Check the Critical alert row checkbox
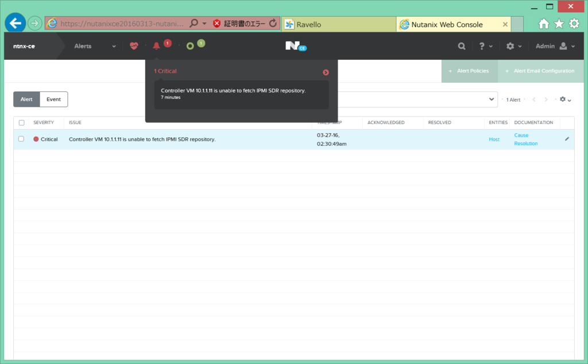 (x=21, y=139)
